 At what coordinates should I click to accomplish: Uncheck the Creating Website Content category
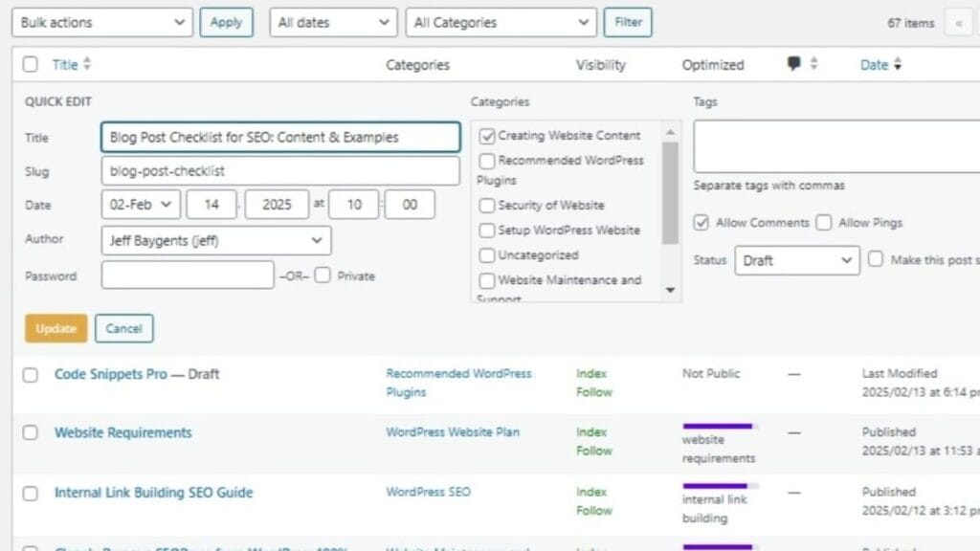pos(489,136)
